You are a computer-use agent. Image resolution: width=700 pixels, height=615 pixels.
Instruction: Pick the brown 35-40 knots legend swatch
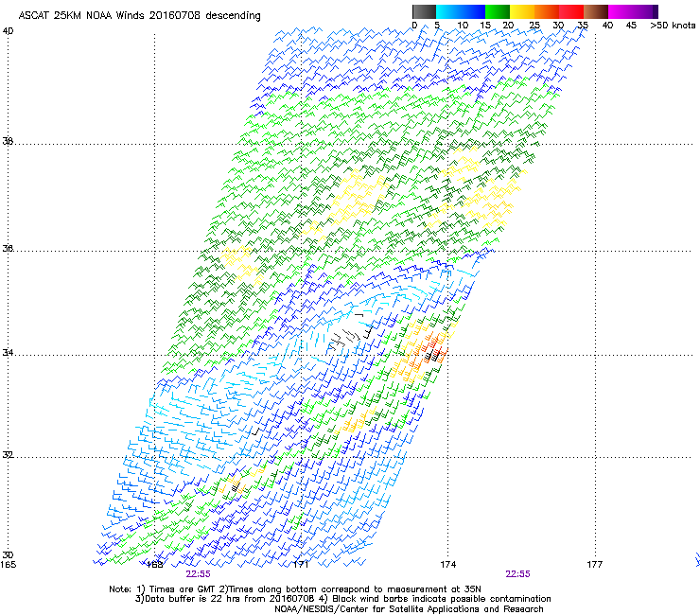(x=596, y=11)
